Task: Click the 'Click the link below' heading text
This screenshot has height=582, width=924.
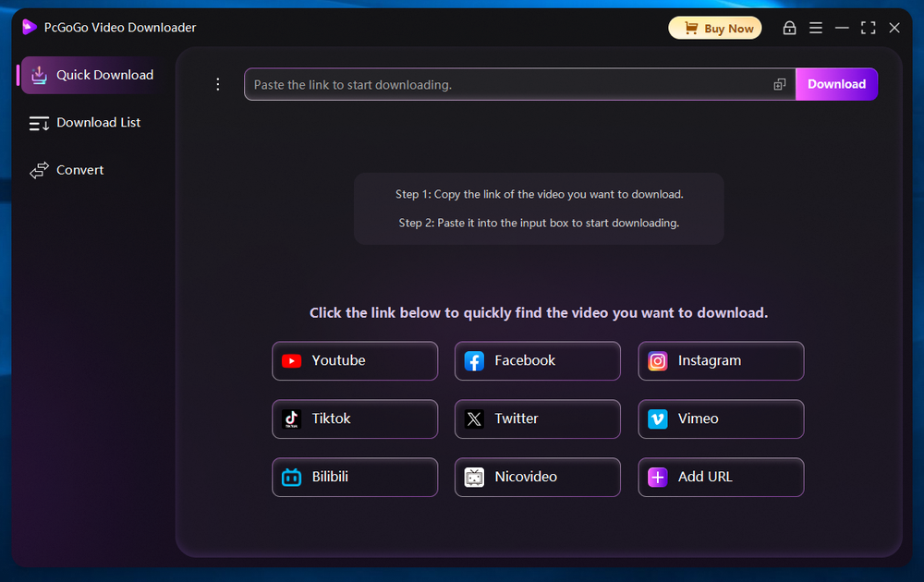Action: (x=539, y=313)
